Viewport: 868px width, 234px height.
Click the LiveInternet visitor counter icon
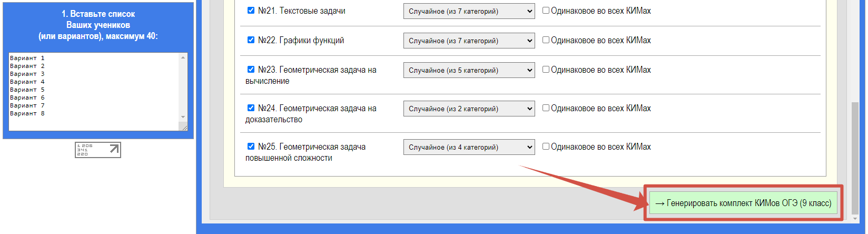click(98, 150)
